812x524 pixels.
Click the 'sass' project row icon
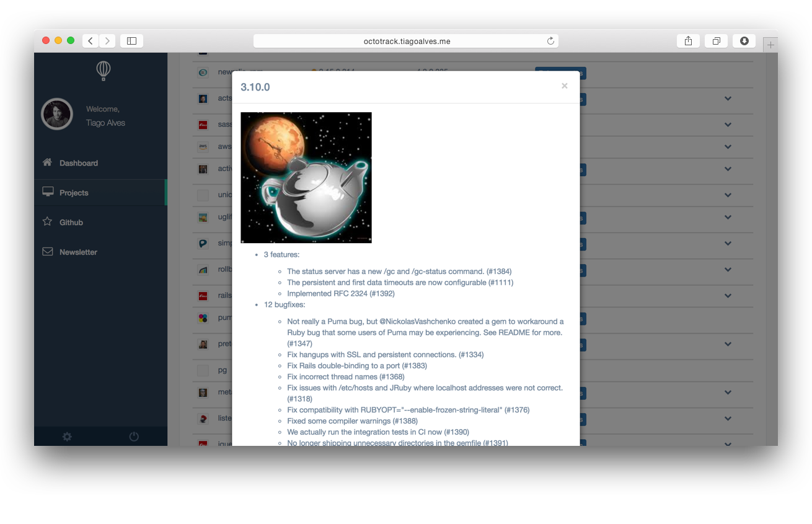[x=203, y=125]
